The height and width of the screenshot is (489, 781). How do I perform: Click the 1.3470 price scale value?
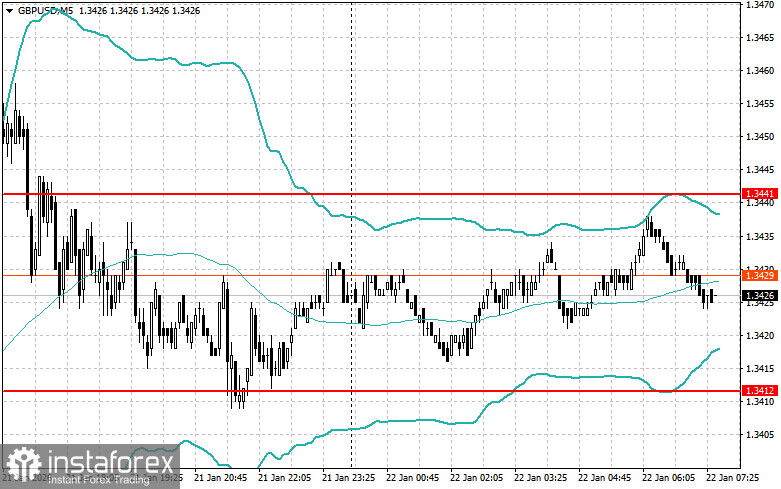[760, 4]
